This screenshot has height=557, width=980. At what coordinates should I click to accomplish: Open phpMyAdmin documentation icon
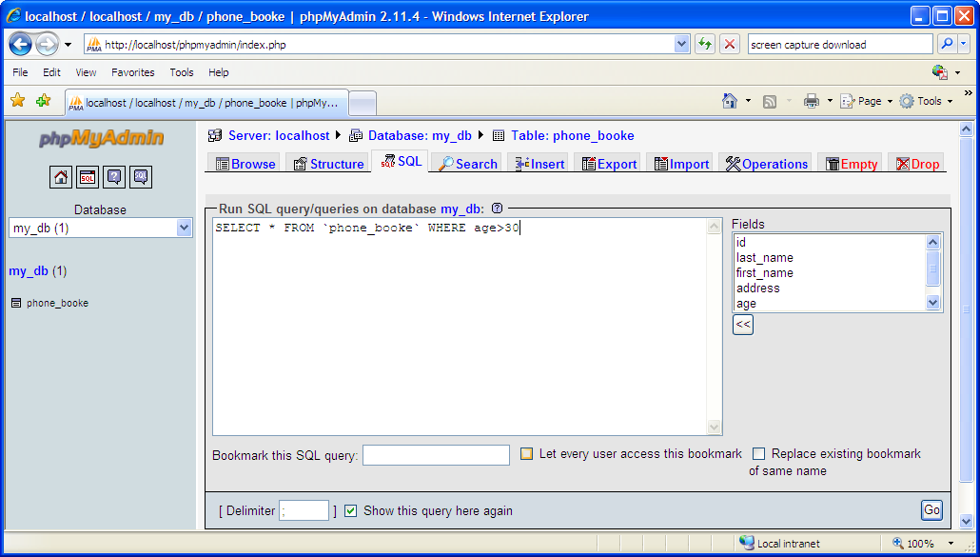click(114, 177)
